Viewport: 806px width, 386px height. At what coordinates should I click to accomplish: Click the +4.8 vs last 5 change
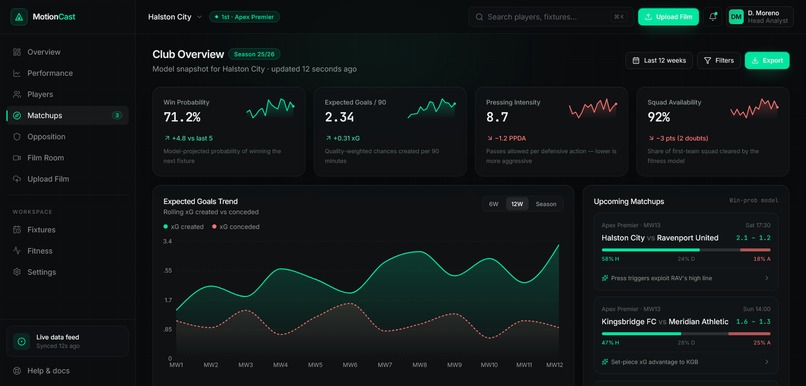point(188,138)
